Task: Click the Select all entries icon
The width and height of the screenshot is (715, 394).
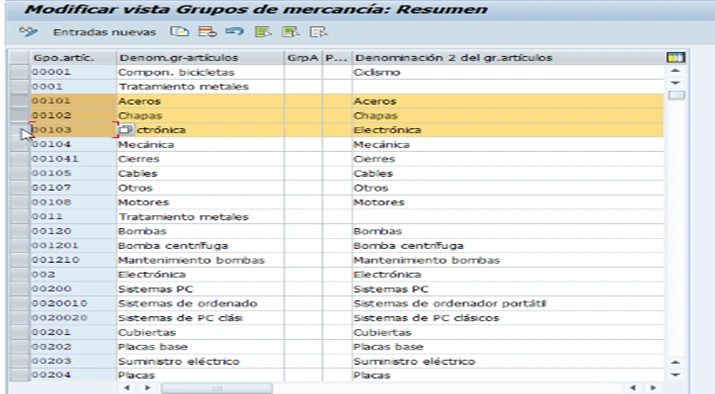Action: click(x=263, y=32)
